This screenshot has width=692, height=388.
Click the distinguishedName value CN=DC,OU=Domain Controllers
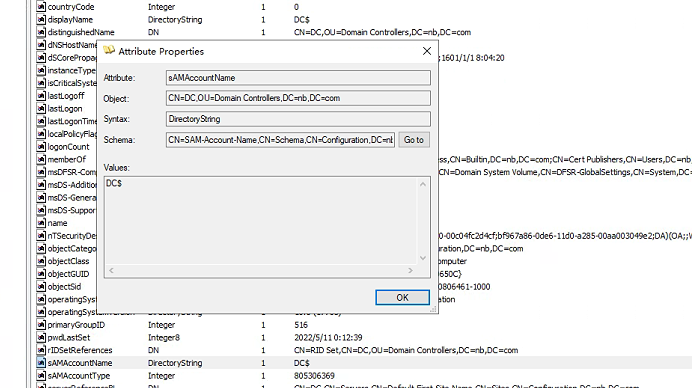(382, 32)
